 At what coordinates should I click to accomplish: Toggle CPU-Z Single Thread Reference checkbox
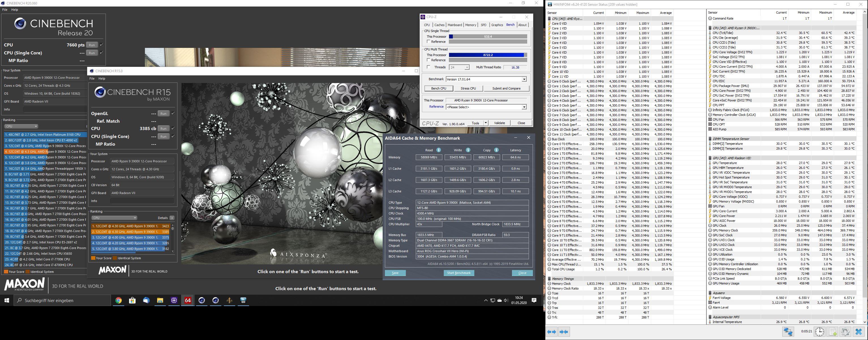[428, 41]
